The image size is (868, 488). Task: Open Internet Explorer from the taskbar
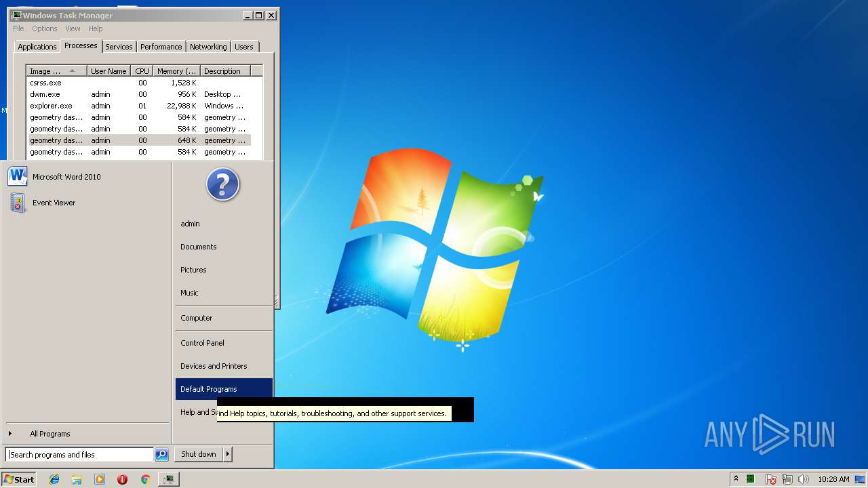[x=54, y=479]
